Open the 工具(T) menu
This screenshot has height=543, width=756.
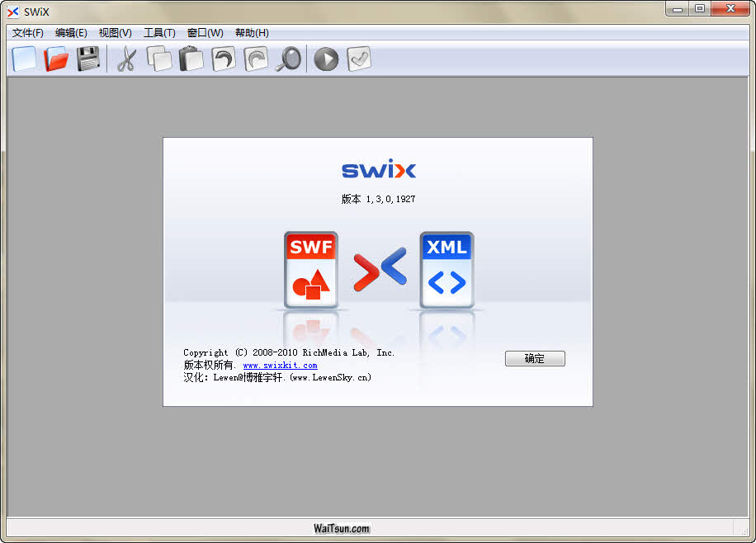[159, 33]
